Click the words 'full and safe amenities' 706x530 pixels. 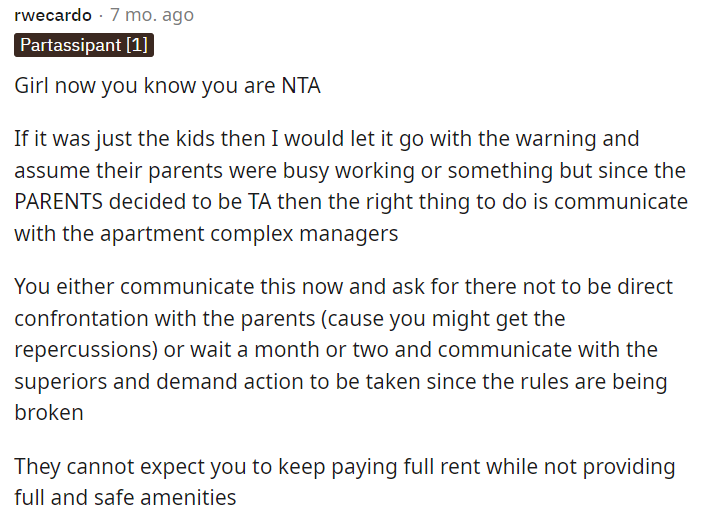point(125,498)
